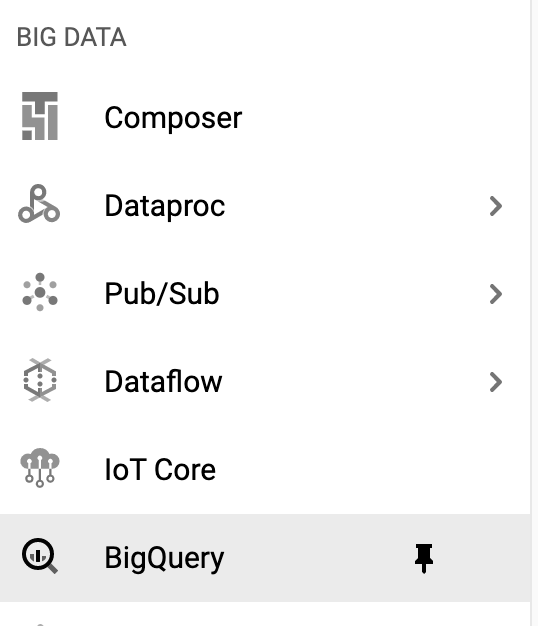
Task: Click the Composer service icon
Action: pos(40,116)
